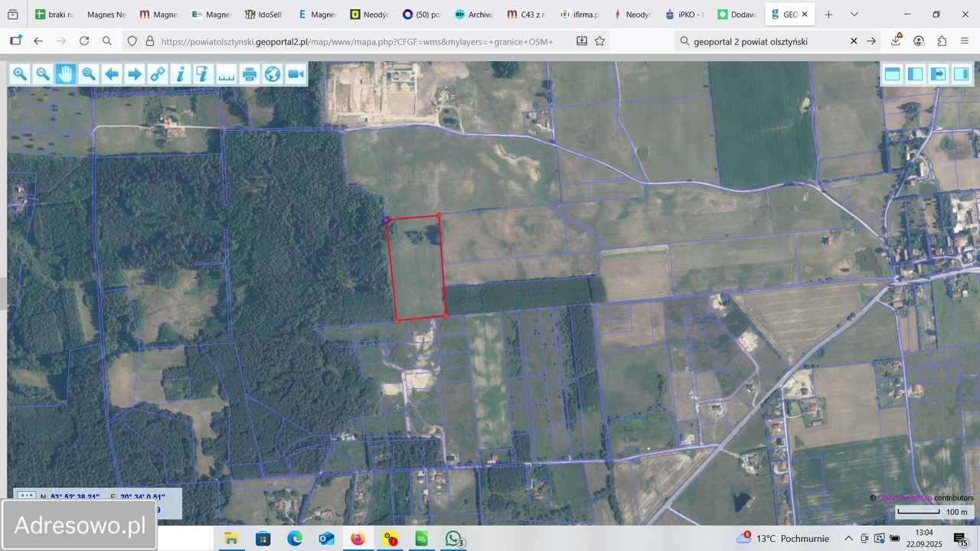Show hidden system tray icons
This screenshot has height=551, width=980.
(x=848, y=539)
